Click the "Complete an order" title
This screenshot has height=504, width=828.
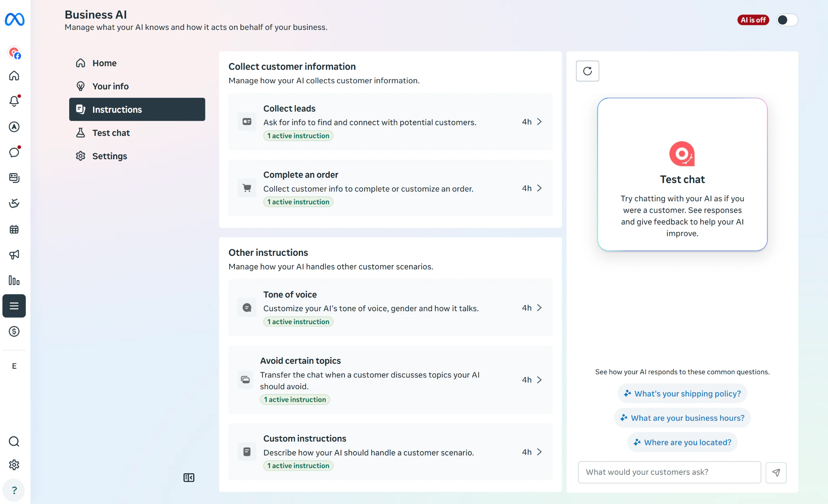pos(301,175)
